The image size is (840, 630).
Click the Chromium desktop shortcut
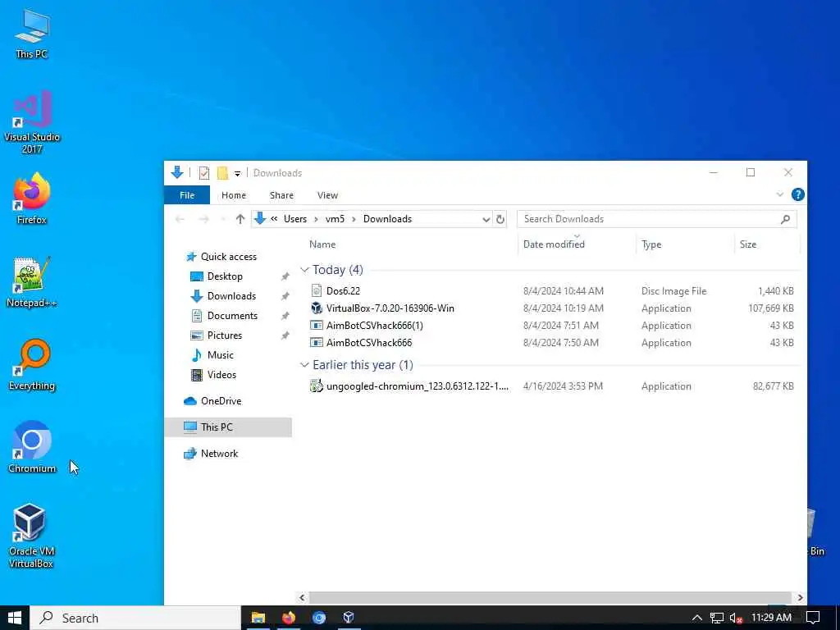(x=32, y=447)
